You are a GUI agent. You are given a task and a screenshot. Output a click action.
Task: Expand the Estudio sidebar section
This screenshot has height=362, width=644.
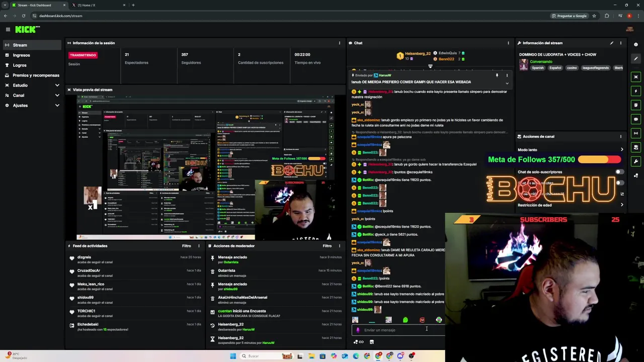coord(32,85)
